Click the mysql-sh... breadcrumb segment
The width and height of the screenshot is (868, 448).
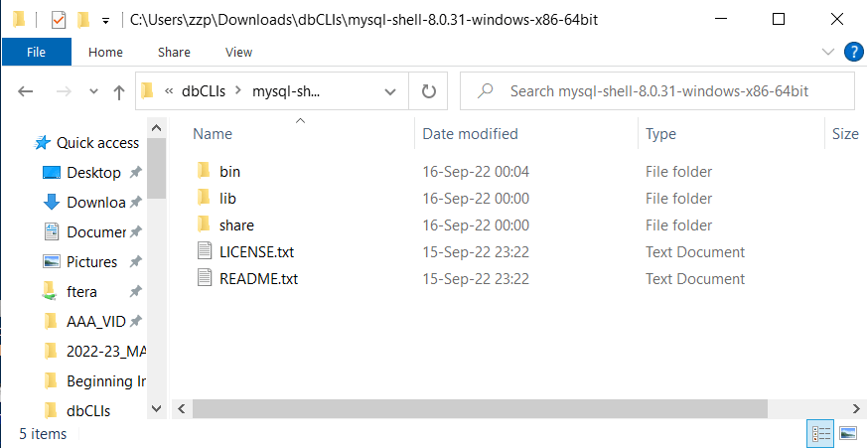(x=286, y=91)
